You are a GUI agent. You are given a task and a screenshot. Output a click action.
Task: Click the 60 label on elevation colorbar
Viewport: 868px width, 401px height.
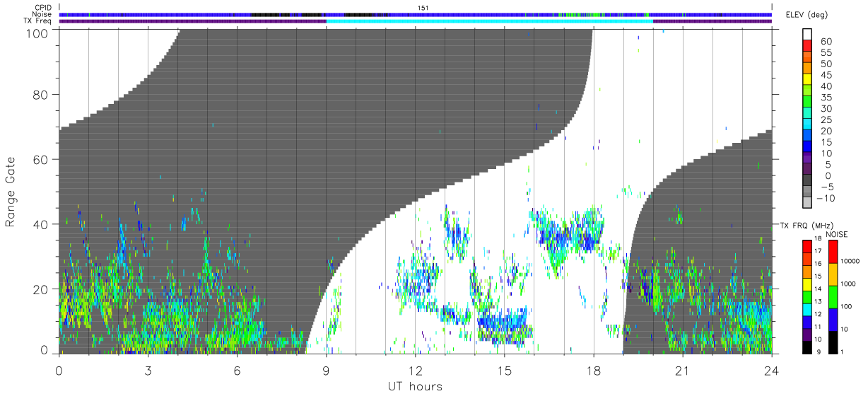825,42
